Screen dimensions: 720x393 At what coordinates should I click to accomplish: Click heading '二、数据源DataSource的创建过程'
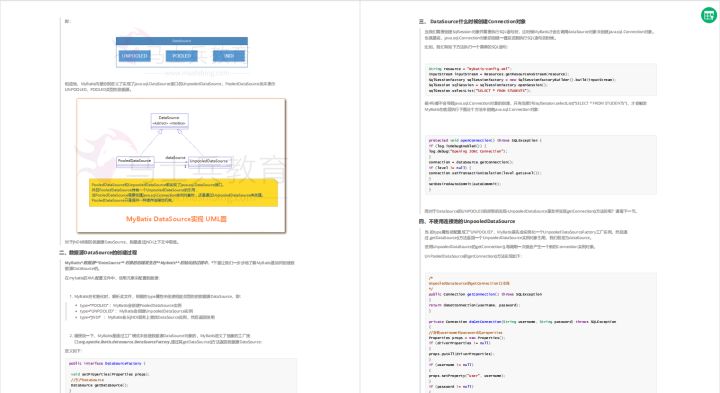[x=98, y=253]
